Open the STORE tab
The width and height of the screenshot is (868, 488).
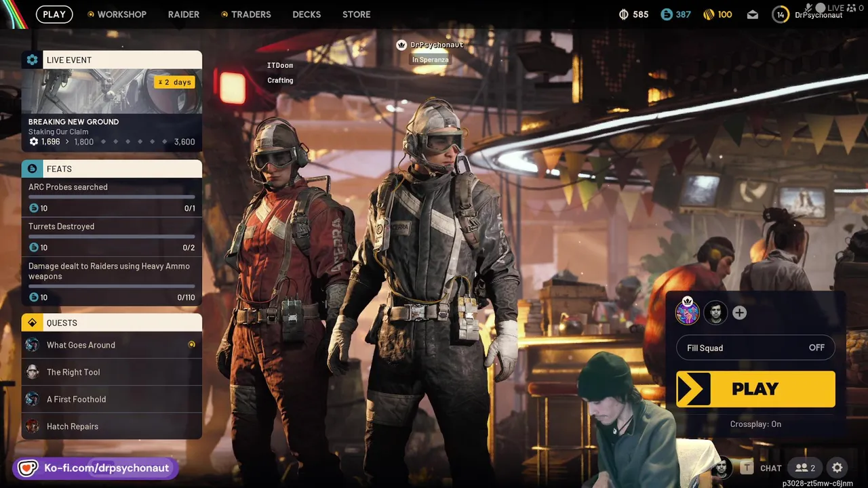click(356, 14)
